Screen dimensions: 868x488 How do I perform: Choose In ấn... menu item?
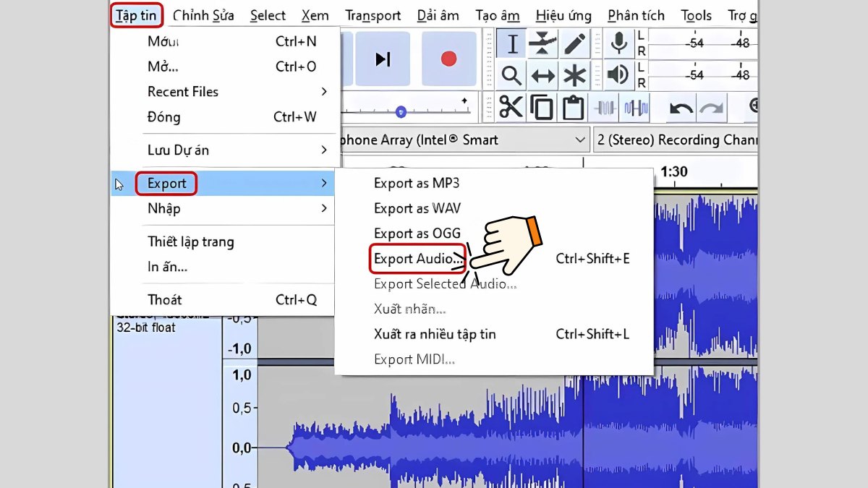pyautogui.click(x=224, y=267)
